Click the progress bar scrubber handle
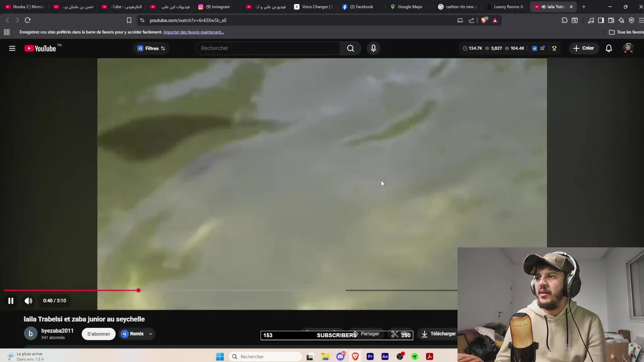This screenshot has width=644, height=362. point(138,290)
